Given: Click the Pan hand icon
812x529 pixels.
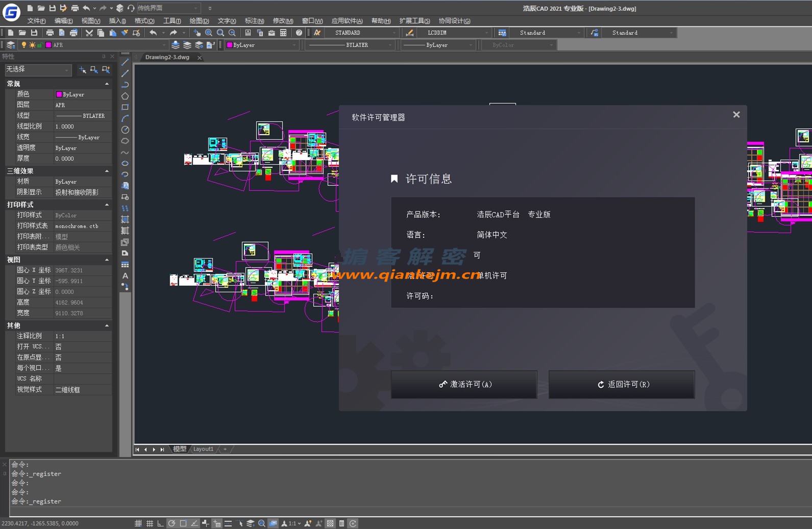Looking at the screenshot, I should point(197,33).
